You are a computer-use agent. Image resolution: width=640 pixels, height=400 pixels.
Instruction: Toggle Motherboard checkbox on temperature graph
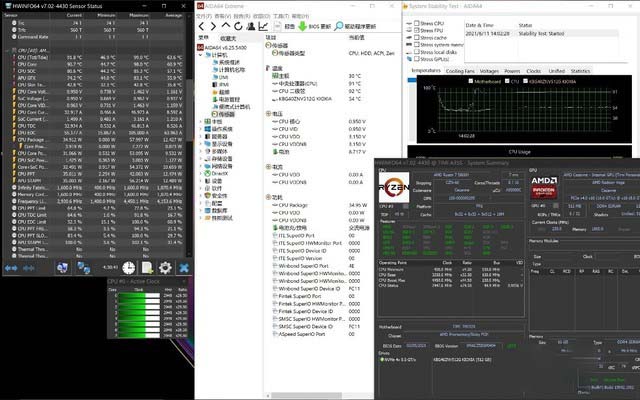[x=471, y=81]
